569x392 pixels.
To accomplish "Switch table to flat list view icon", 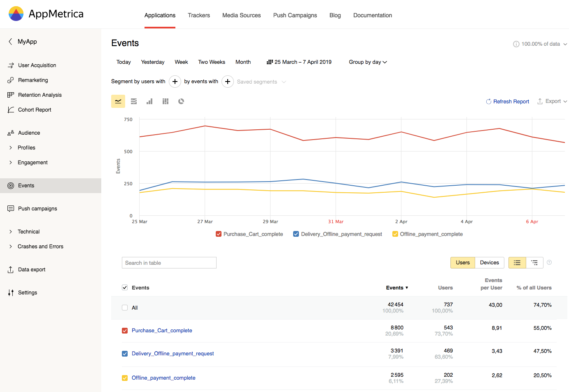I will [517, 263].
